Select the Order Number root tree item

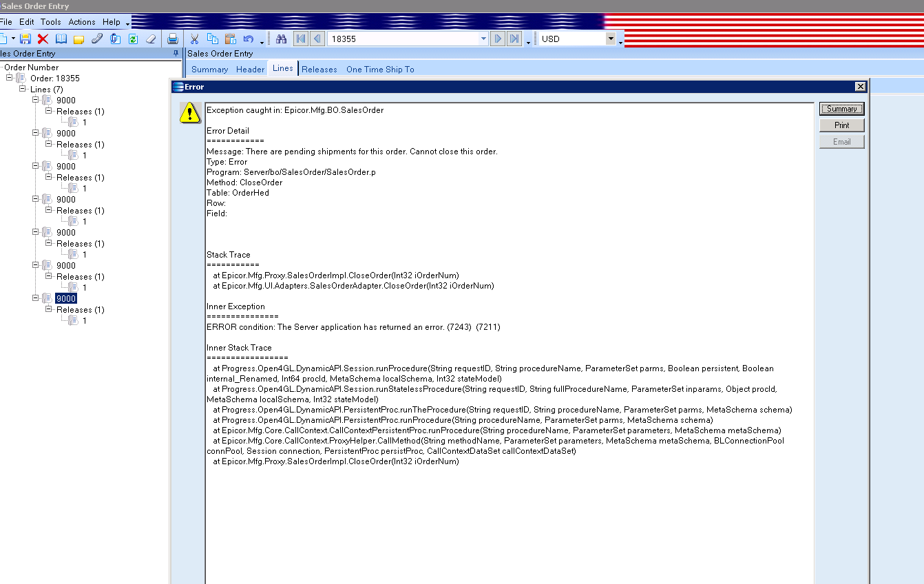(x=32, y=67)
